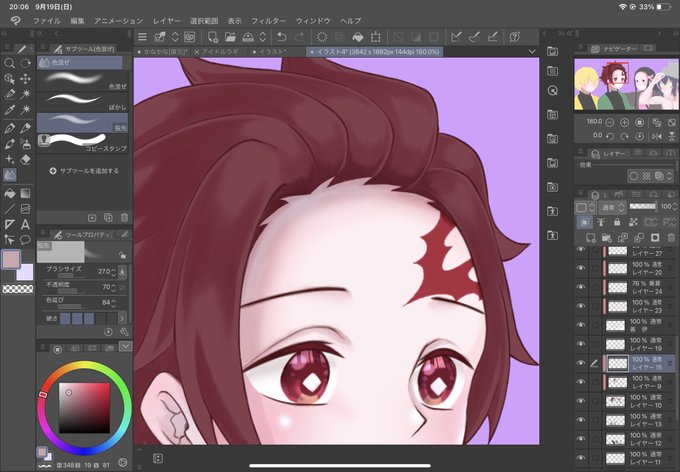Select the Gradient tool

(25, 193)
